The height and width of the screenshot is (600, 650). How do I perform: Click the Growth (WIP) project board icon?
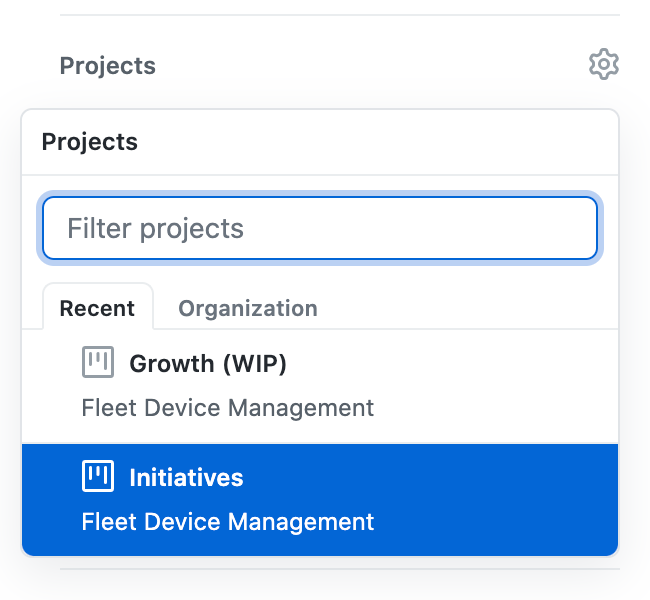pyautogui.click(x=98, y=362)
